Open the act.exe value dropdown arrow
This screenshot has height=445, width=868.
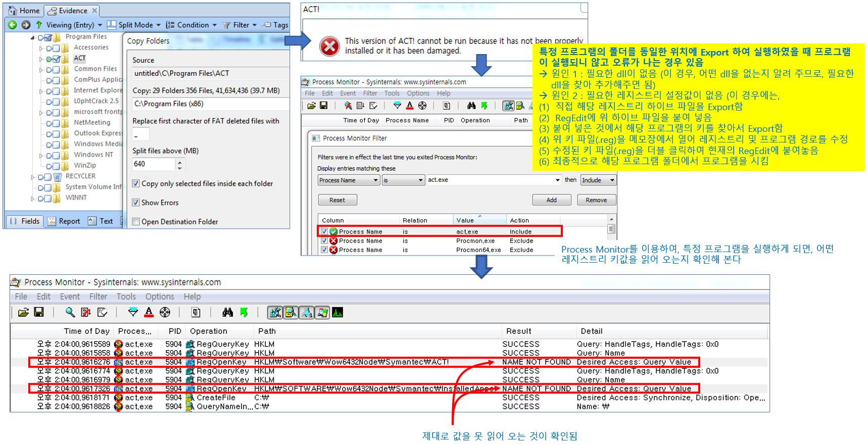[557, 180]
